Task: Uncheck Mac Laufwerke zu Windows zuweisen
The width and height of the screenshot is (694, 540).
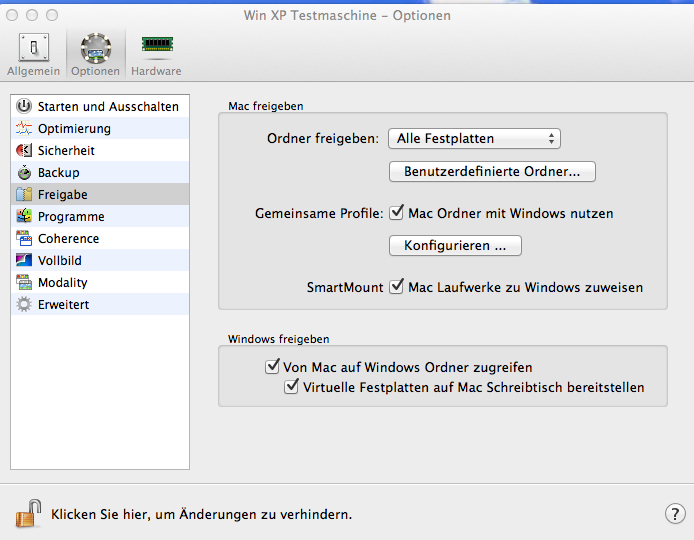Action: pyautogui.click(x=397, y=287)
